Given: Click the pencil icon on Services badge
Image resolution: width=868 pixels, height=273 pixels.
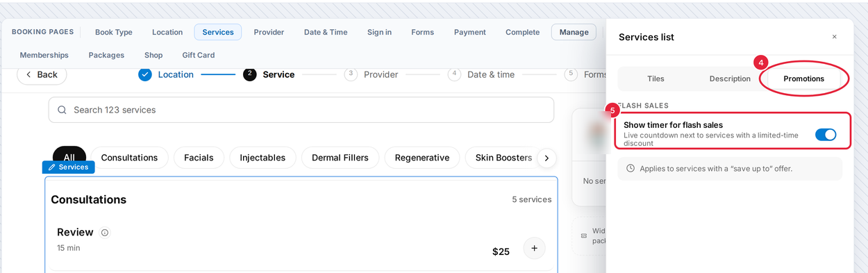Looking at the screenshot, I should pyautogui.click(x=51, y=167).
